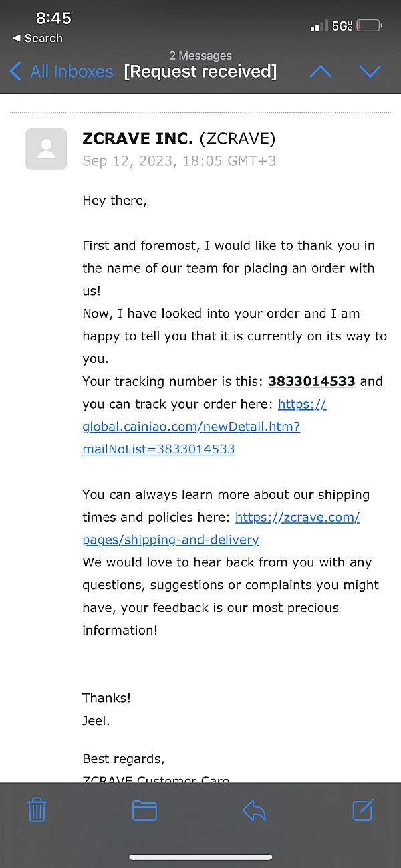401x868 pixels.
Task: Compose a new message with pencil icon
Action: tap(363, 809)
